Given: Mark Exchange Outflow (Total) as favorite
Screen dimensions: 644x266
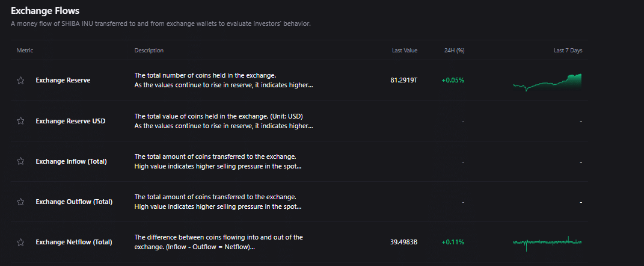Looking at the screenshot, I should point(20,202).
